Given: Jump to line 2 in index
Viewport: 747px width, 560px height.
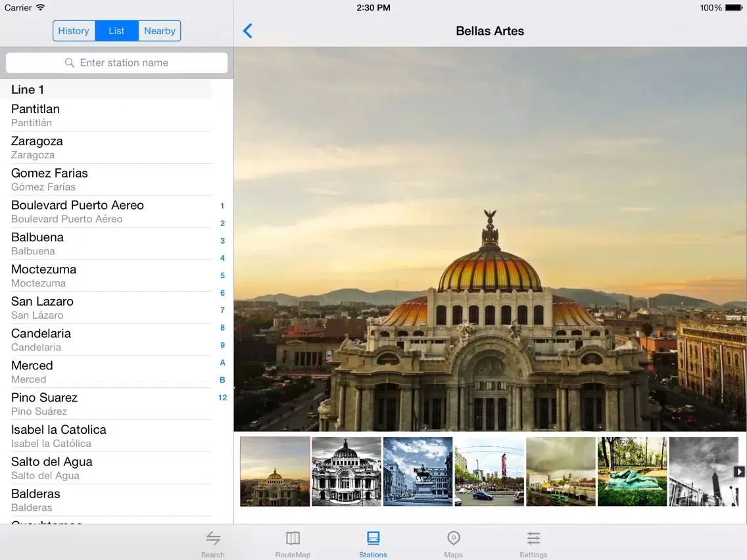Looking at the screenshot, I should [x=222, y=223].
